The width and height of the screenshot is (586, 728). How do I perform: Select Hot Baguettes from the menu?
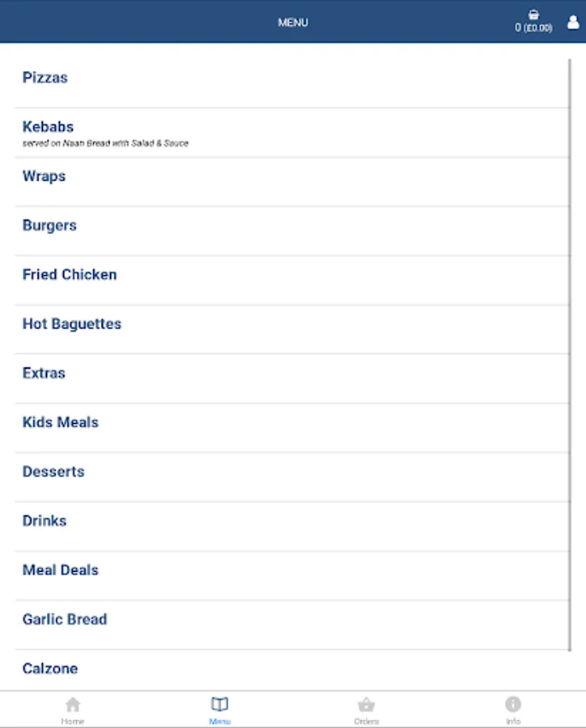[x=292, y=330]
